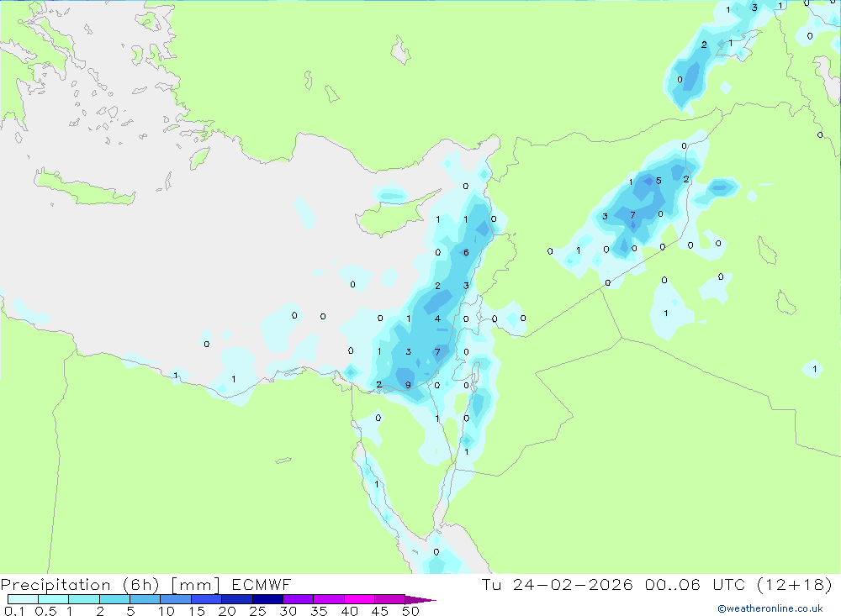Click the date '24-02-2026' text

point(573,584)
